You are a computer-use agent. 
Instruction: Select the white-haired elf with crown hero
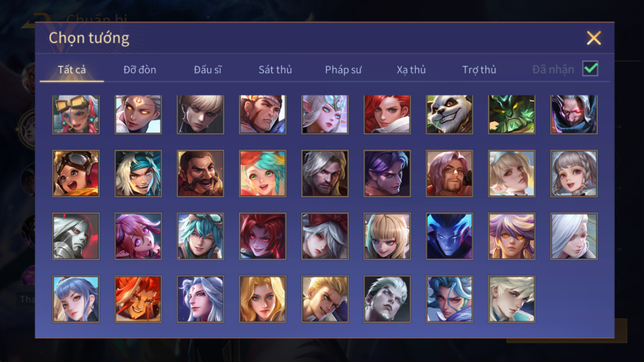coord(325,115)
